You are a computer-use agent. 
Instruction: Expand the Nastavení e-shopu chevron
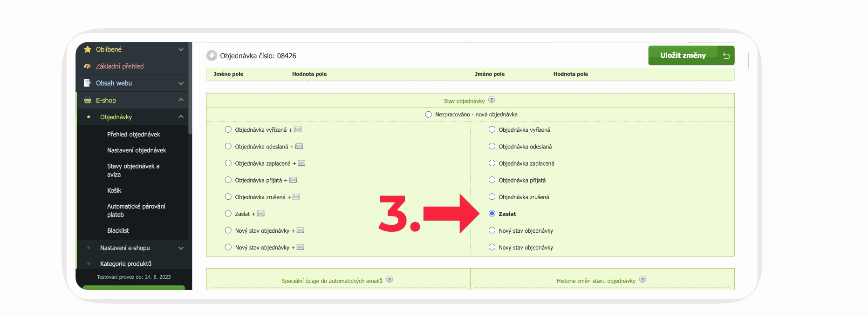point(181,248)
